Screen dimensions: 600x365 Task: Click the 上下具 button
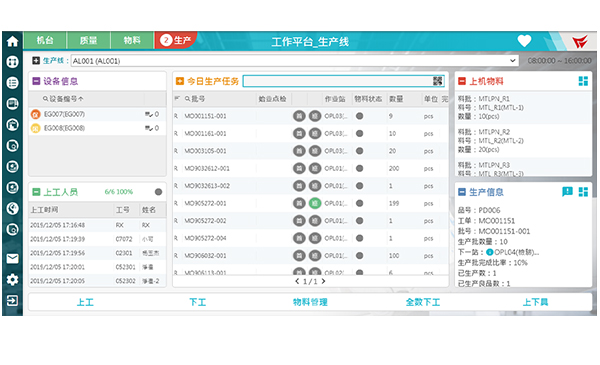coord(535,302)
